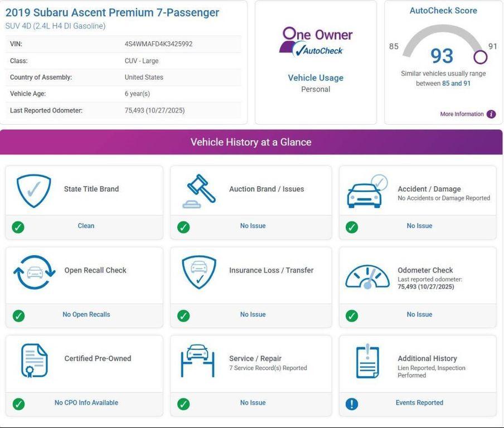Click the More Information info icon
This screenshot has width=504, height=428.
coord(491,114)
